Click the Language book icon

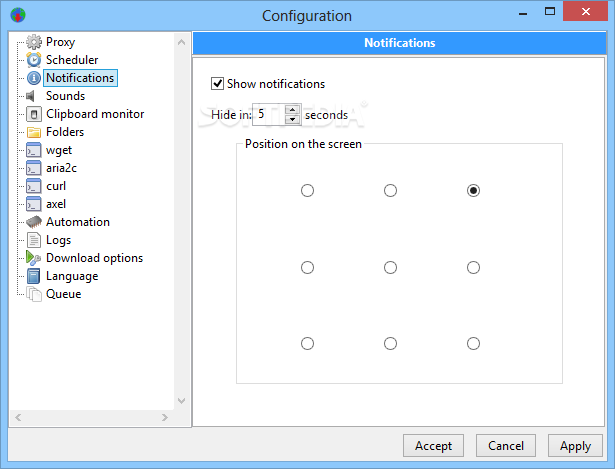(x=34, y=276)
